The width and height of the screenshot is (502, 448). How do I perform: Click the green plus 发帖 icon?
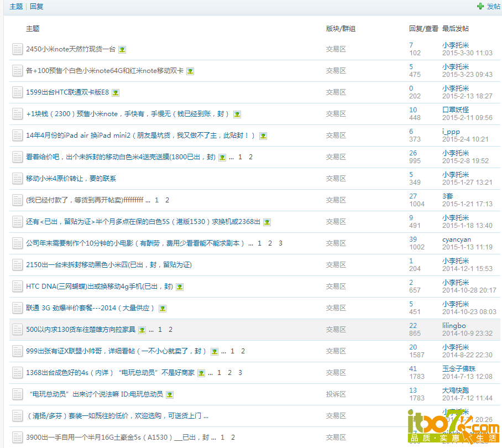[480, 6]
